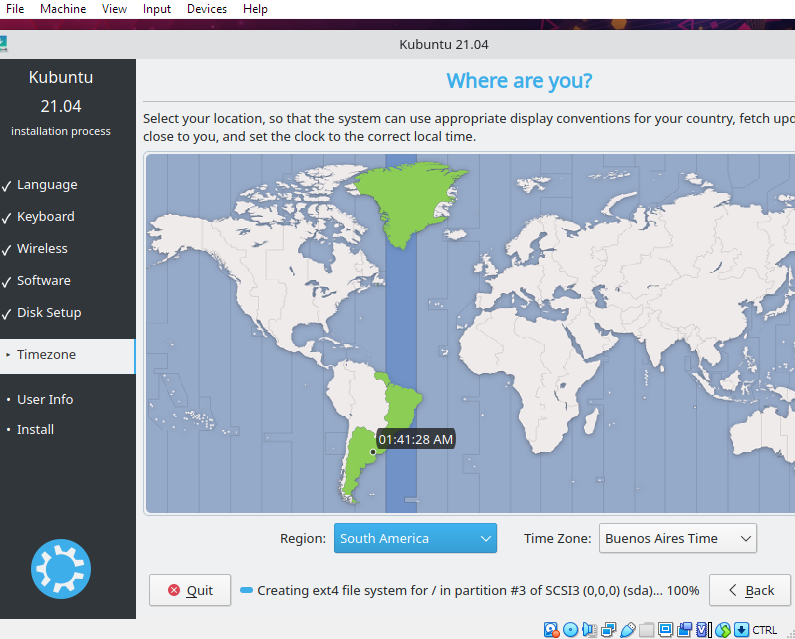Screen dimensions: 795x639
Task: Click the Buenos Aires location dot on map
Action: tap(373, 451)
